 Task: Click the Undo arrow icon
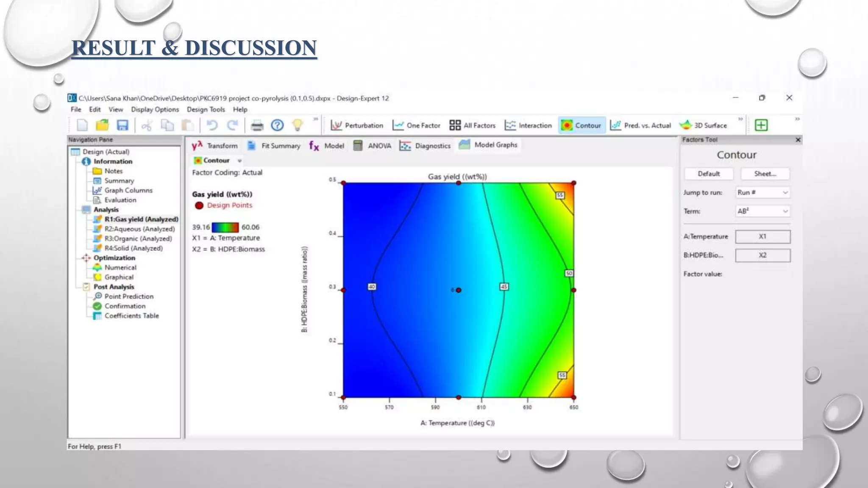212,125
